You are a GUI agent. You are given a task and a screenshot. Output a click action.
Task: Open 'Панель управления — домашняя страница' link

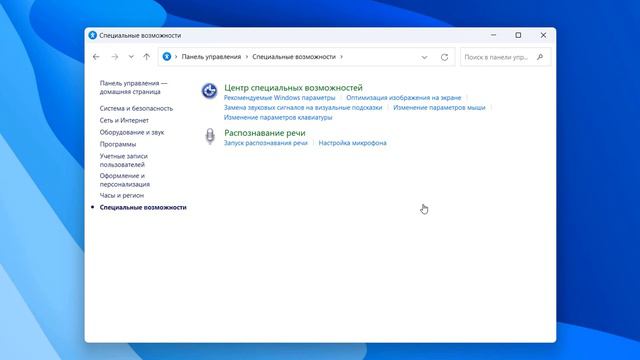[x=133, y=87]
